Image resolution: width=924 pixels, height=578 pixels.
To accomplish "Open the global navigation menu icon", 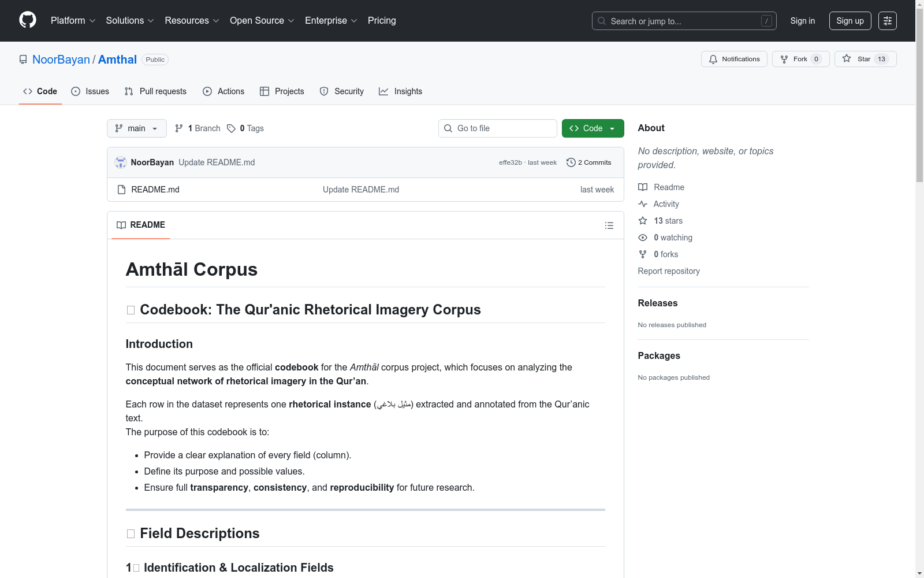I will pos(888,21).
